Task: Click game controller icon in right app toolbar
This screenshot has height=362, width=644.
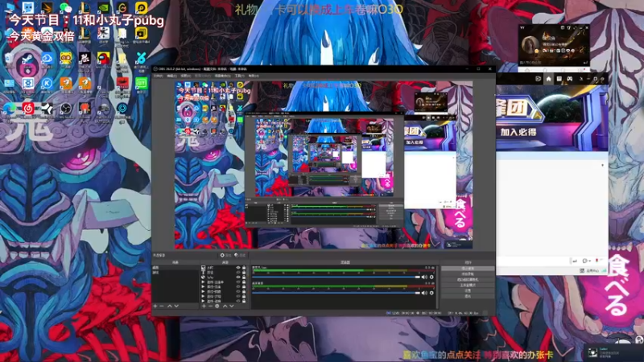Action: click(x=570, y=78)
